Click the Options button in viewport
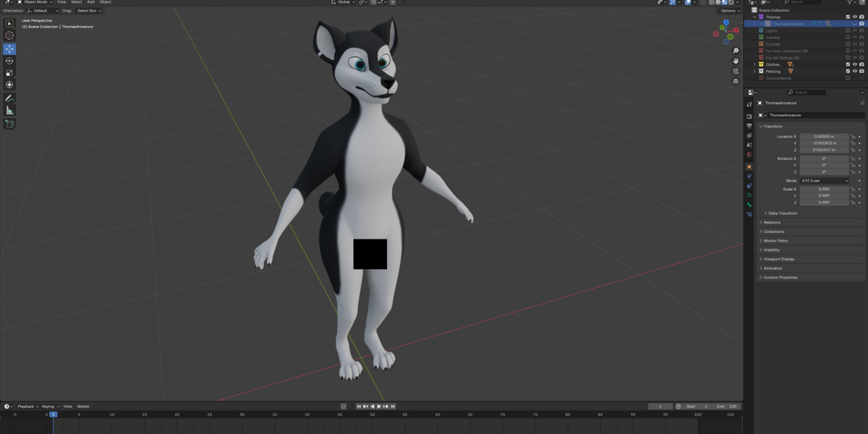 pyautogui.click(x=729, y=11)
